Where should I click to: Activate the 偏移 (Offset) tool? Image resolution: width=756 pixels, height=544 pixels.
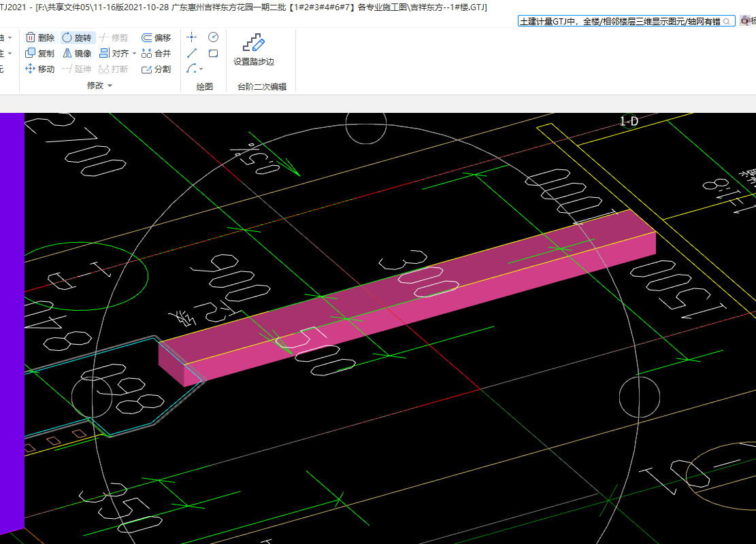(x=157, y=37)
